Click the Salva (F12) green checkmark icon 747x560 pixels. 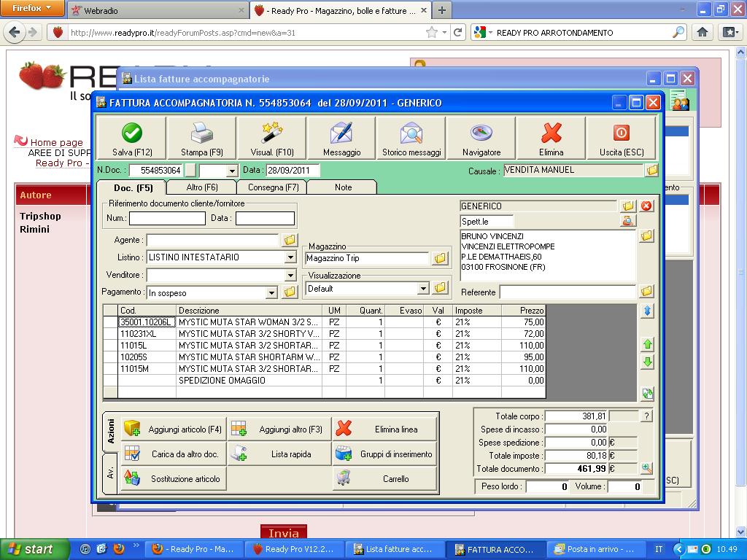[132, 133]
